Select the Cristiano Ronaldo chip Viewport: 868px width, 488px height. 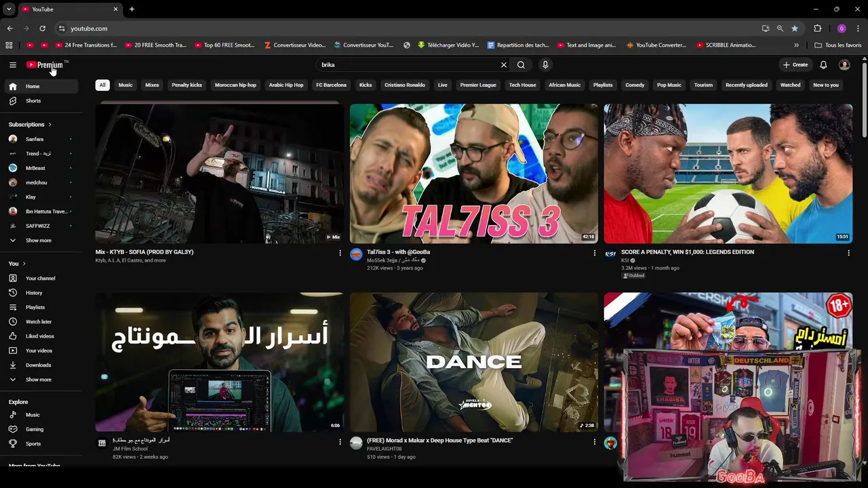click(405, 85)
